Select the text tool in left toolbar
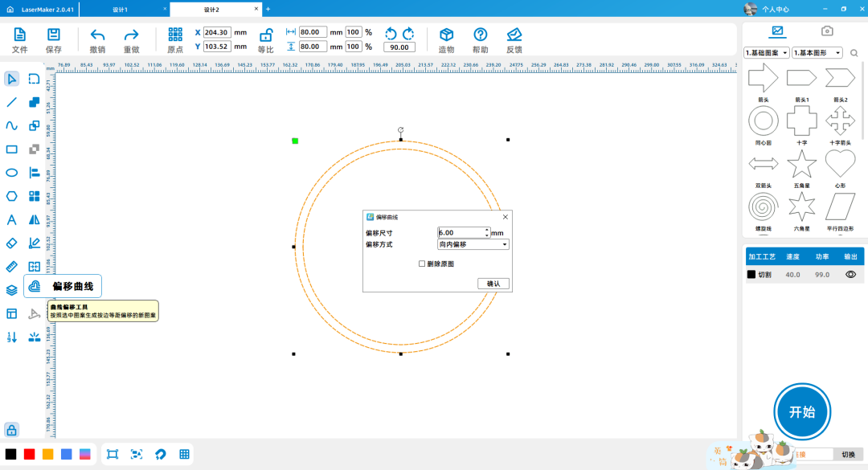868x470 pixels. coord(12,219)
